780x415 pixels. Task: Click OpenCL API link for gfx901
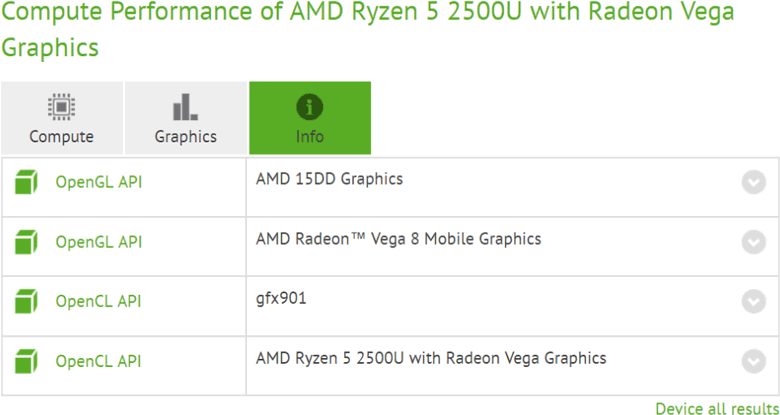pos(98,301)
